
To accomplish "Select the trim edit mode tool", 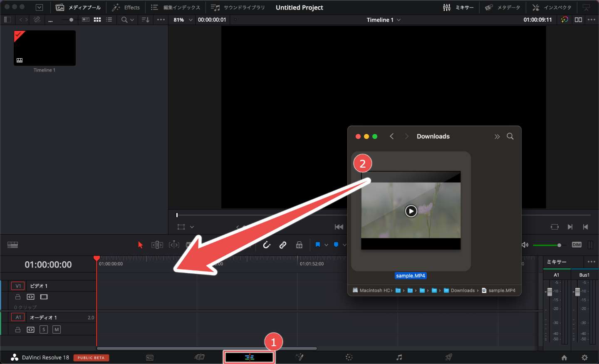I will pos(157,245).
